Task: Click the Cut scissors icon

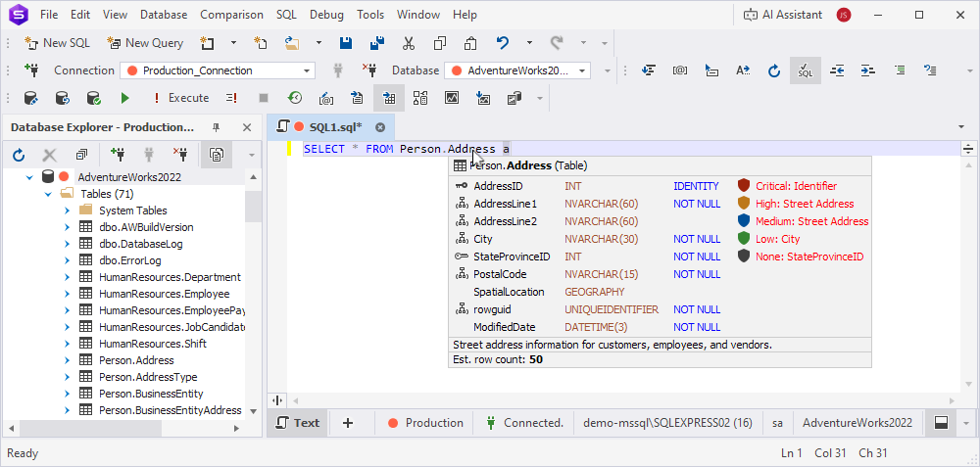Action: (x=409, y=43)
